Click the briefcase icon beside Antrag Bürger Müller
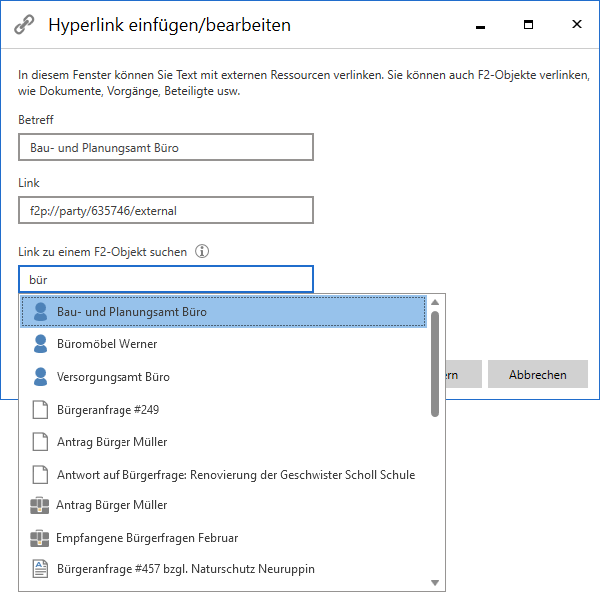This screenshot has width=600, height=592. tap(39, 505)
